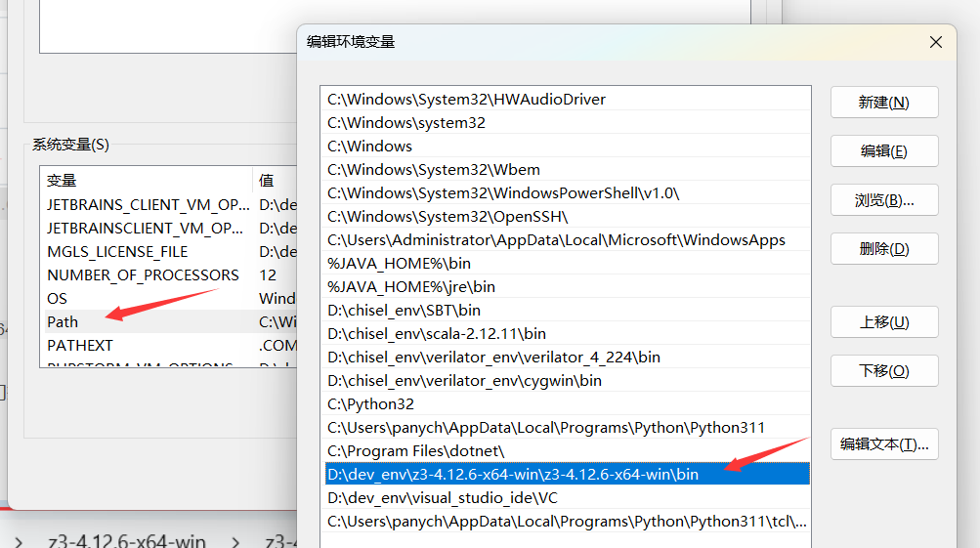Select the verilator_4_224\bin path entry
This screenshot has height=548, width=980.
(493, 358)
